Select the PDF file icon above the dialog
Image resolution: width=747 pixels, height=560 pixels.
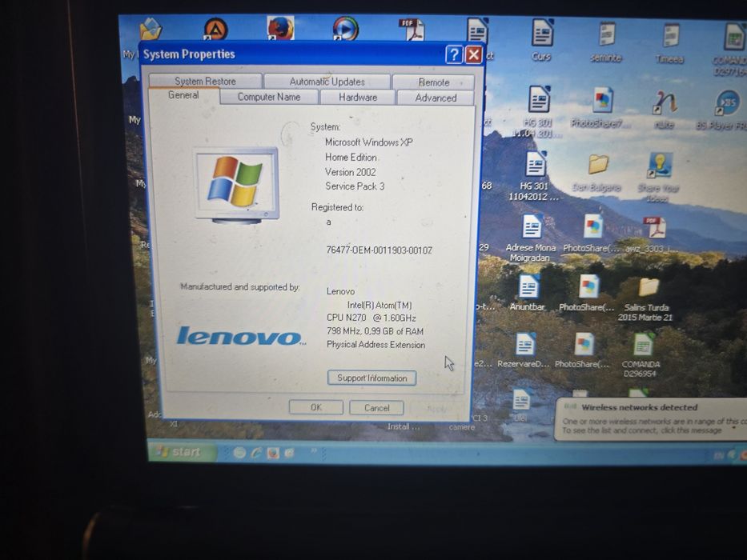412,30
